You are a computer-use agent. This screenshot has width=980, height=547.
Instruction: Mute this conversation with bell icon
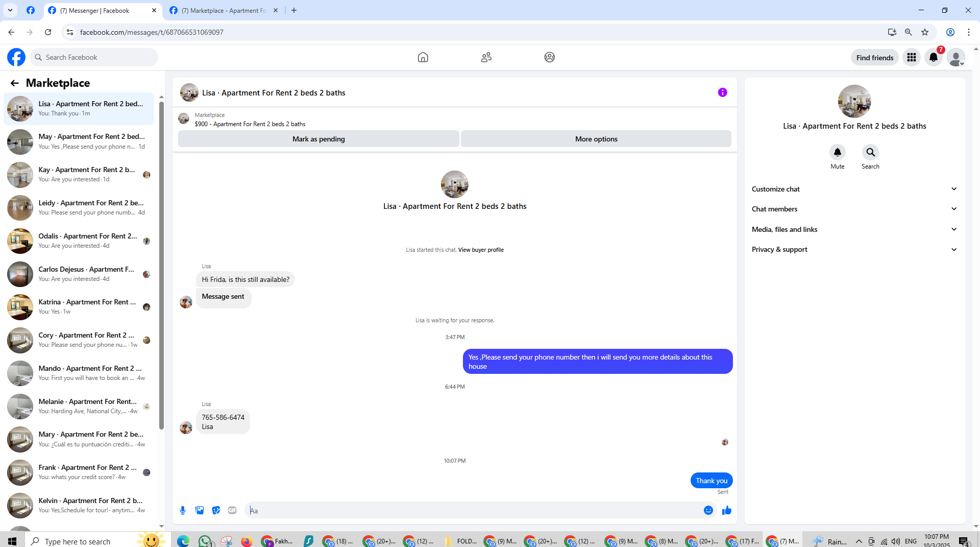click(837, 152)
